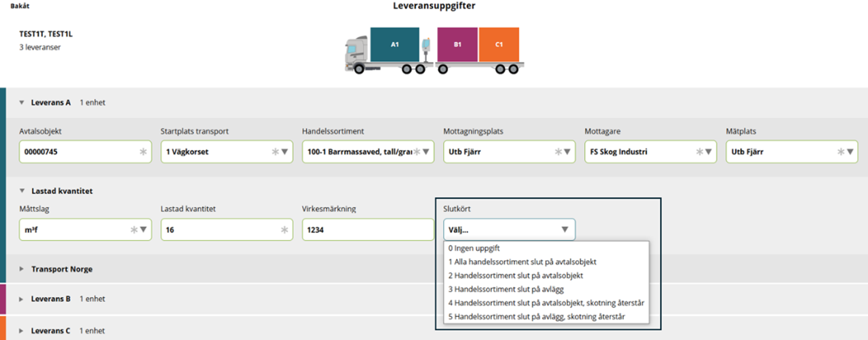Click asterisk icon in Lastad kvantitet field
Image resolution: width=868 pixels, height=340 pixels.
(x=284, y=230)
